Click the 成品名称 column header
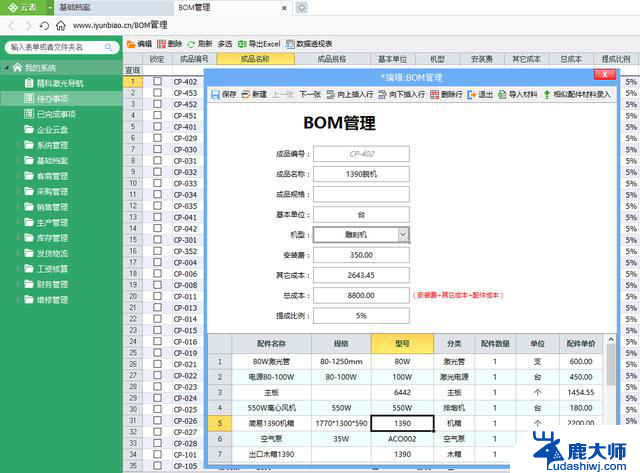This screenshot has width=640, height=473. tap(256, 59)
